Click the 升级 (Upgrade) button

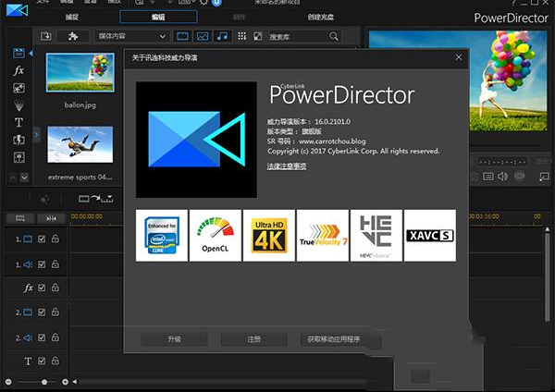click(x=174, y=339)
